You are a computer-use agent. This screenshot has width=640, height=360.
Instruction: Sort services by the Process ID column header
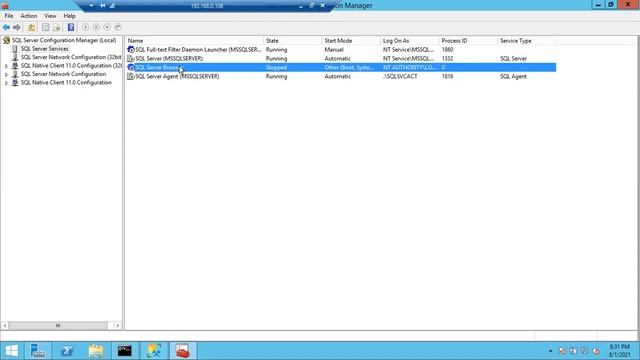[468, 41]
